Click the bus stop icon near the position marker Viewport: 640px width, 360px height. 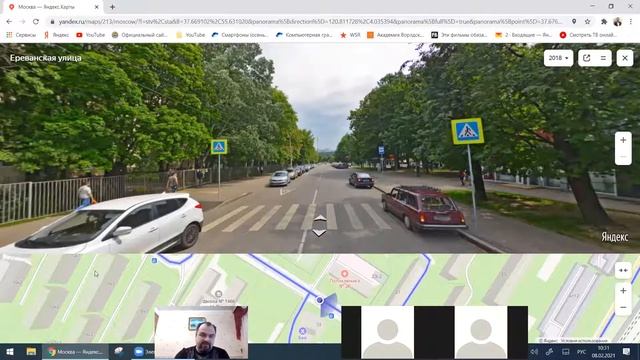click(x=331, y=316)
